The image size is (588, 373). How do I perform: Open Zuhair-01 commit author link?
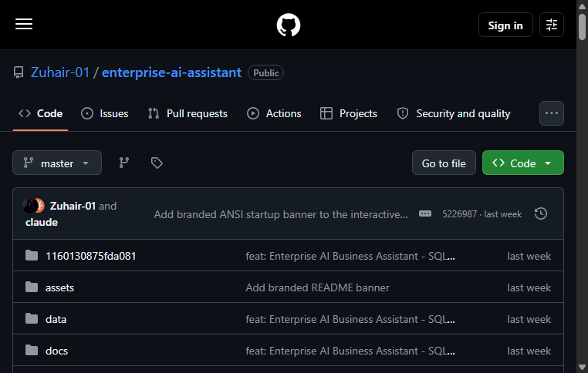[x=73, y=206]
